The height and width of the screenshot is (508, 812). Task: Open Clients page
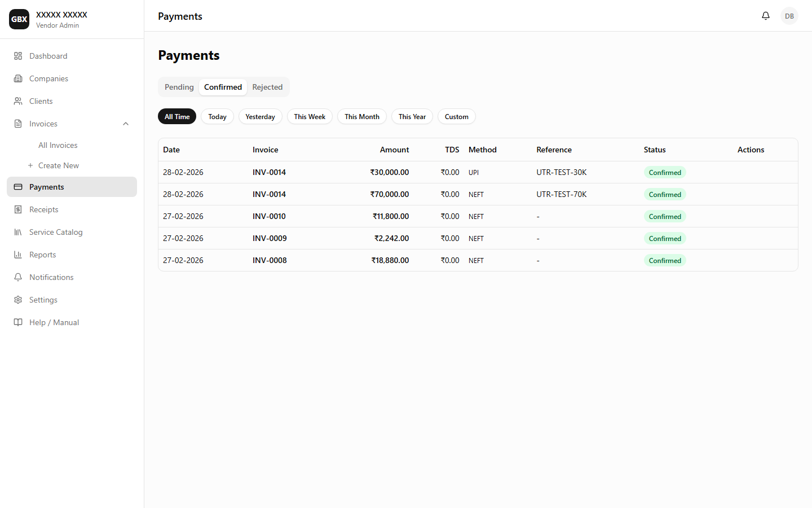click(72, 101)
